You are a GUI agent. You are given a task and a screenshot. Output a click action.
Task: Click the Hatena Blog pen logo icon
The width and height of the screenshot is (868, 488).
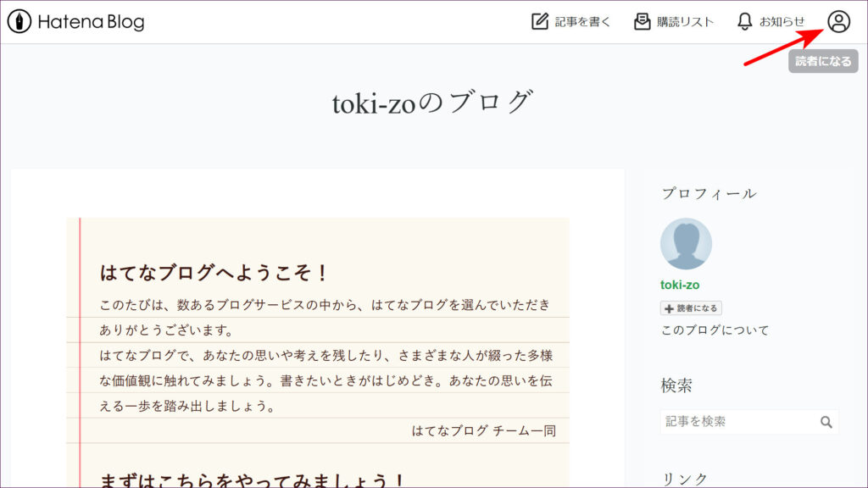(x=19, y=22)
